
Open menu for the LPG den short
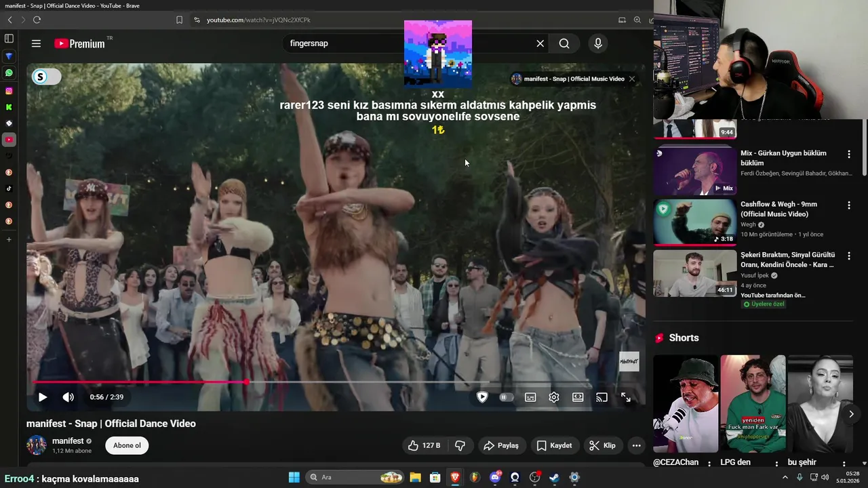pyautogui.click(x=777, y=464)
